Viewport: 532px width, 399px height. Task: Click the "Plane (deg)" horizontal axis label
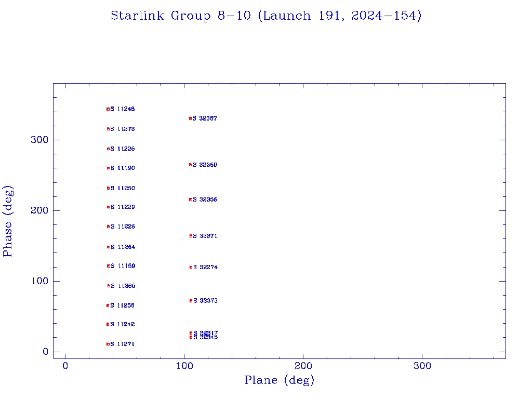point(280,380)
